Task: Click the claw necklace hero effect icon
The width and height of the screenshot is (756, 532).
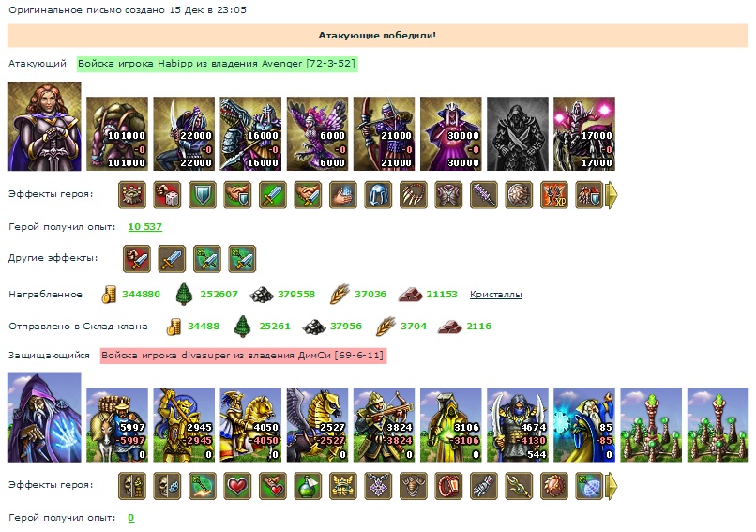Action: [414, 195]
